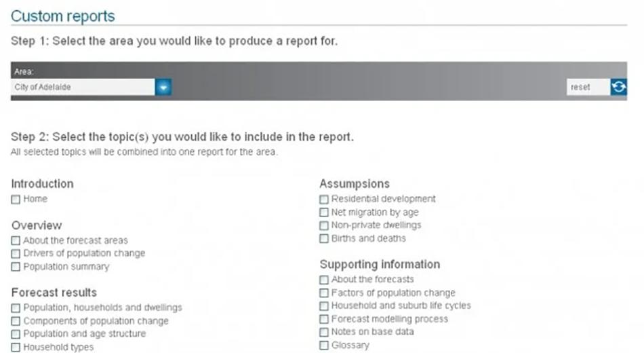Enable Population and age structure option
Screen dimensions: 644x353
[x=16, y=334]
